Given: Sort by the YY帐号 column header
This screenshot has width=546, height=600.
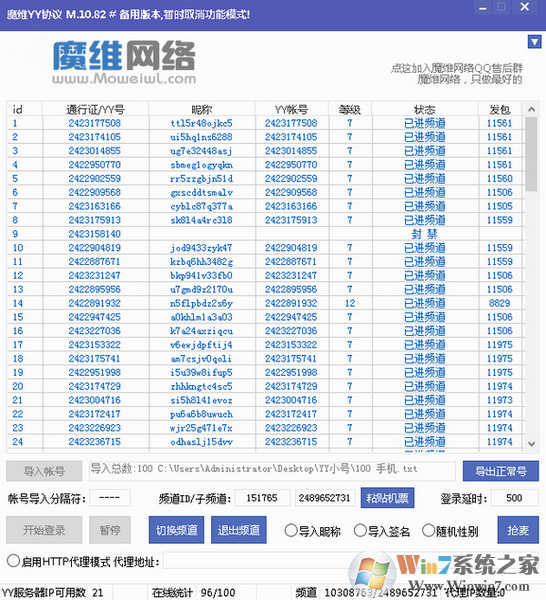Looking at the screenshot, I should click(292, 109).
